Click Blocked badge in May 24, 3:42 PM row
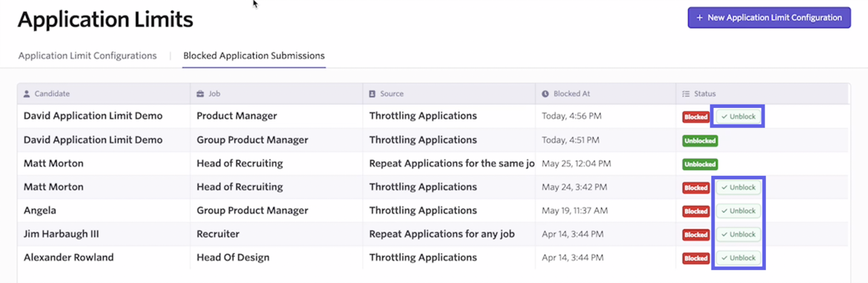The image size is (868, 283). (695, 188)
